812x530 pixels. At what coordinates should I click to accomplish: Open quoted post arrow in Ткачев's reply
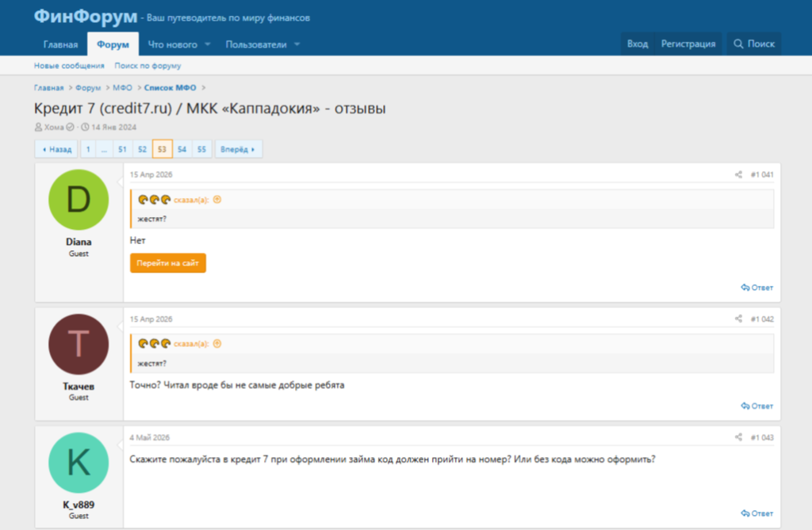click(x=217, y=344)
